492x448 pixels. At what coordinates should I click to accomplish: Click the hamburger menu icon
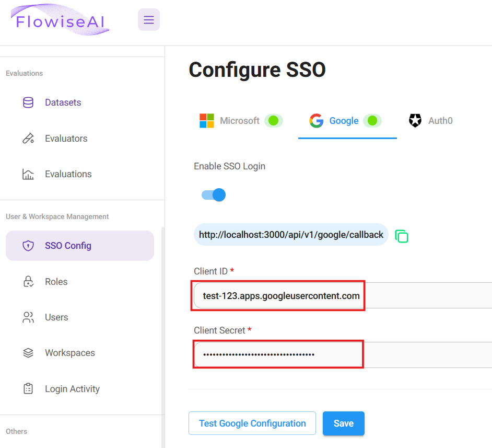[x=149, y=20]
